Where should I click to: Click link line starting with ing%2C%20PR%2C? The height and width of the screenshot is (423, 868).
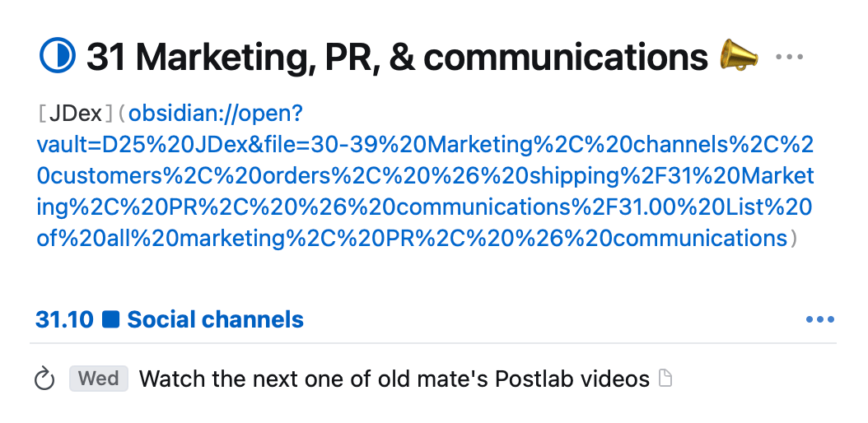pos(424,207)
